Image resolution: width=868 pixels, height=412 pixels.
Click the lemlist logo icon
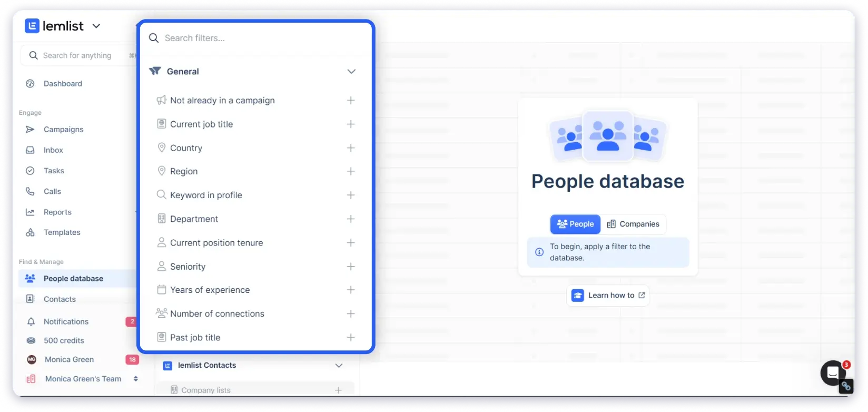pos(32,26)
